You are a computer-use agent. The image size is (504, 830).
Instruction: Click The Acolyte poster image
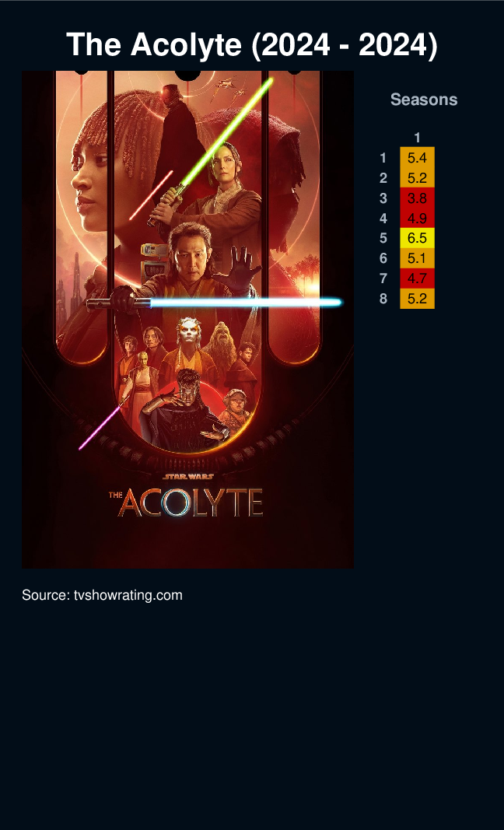[188, 320]
